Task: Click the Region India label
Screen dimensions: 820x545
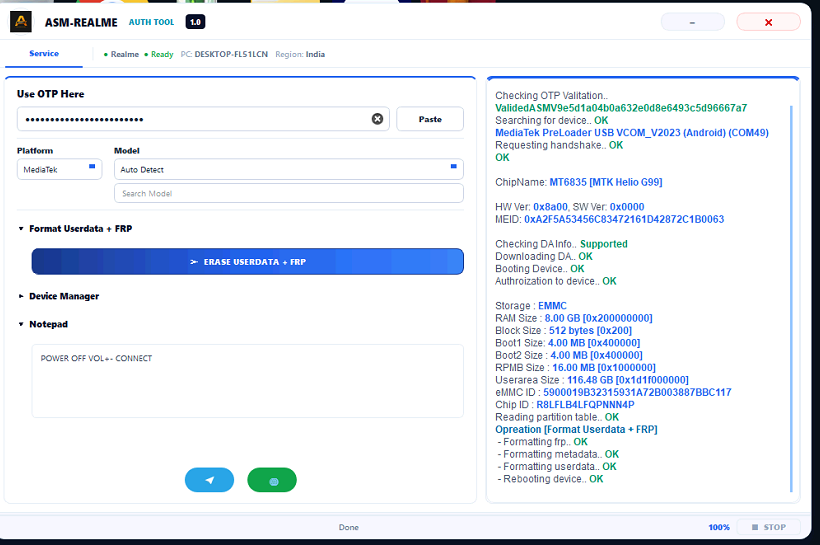Action: [300, 54]
